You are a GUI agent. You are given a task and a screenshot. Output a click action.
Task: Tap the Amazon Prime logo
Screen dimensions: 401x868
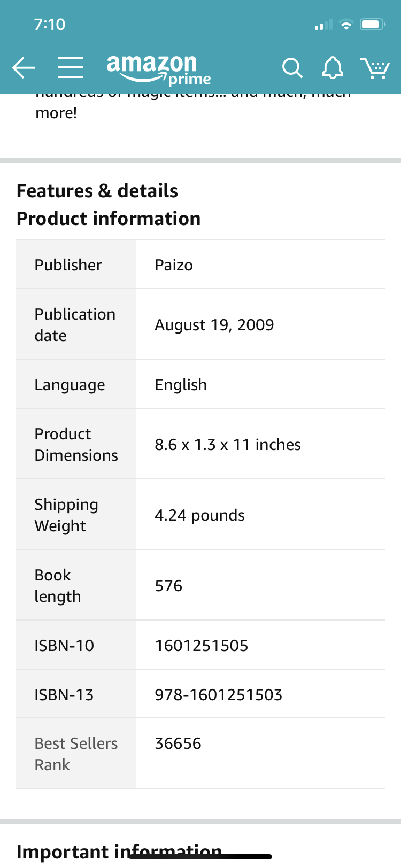click(x=159, y=69)
